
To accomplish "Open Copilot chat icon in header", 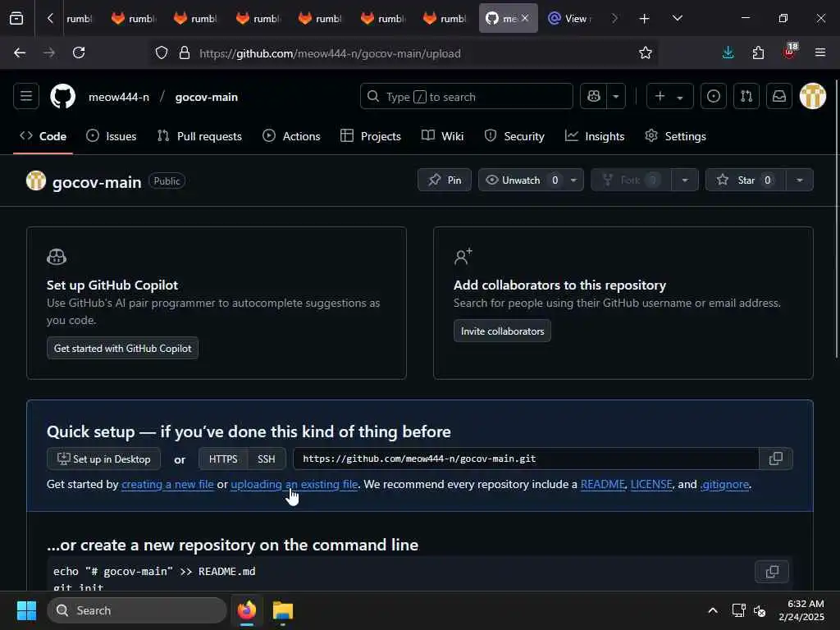I will point(594,97).
